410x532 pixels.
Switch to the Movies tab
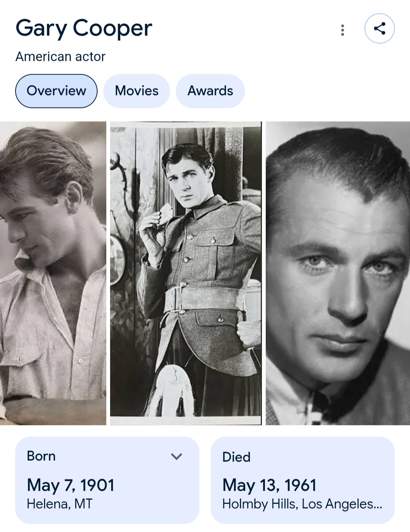tap(137, 91)
